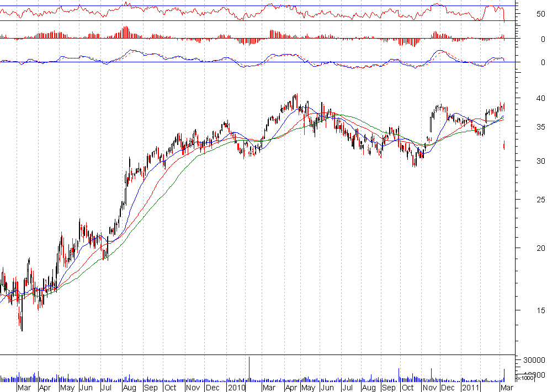Click the "2011" year label on the time axis
The image size is (547, 392).
471,388
